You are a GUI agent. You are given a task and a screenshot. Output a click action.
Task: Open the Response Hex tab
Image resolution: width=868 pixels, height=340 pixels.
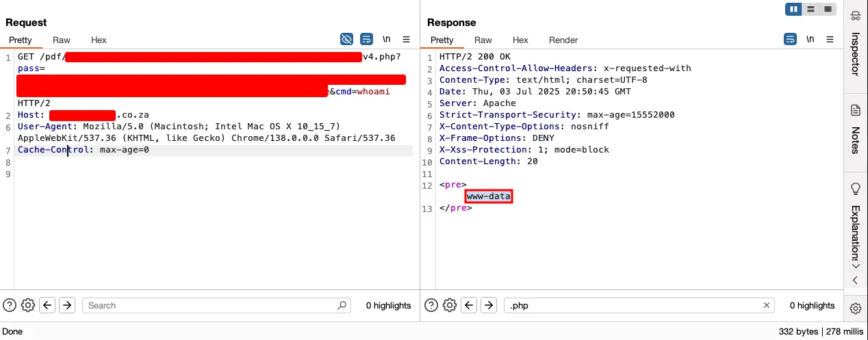(520, 40)
